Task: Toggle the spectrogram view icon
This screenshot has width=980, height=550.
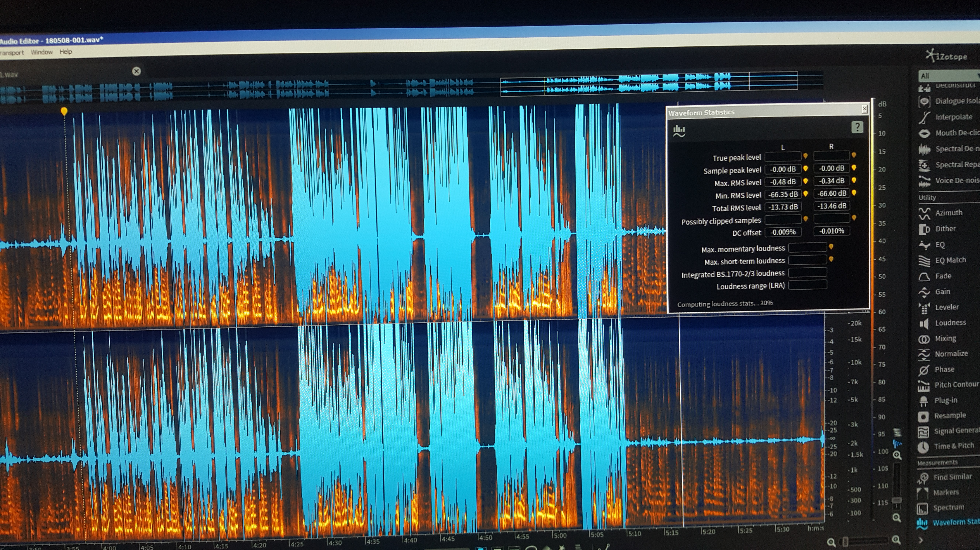Action: pyautogui.click(x=898, y=432)
